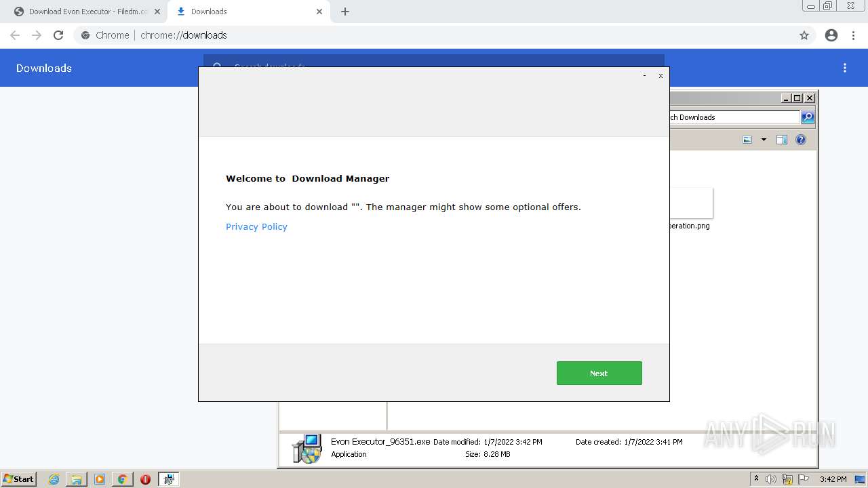Show hidden system tray icons
The height and width of the screenshot is (488, 868).
point(756,479)
